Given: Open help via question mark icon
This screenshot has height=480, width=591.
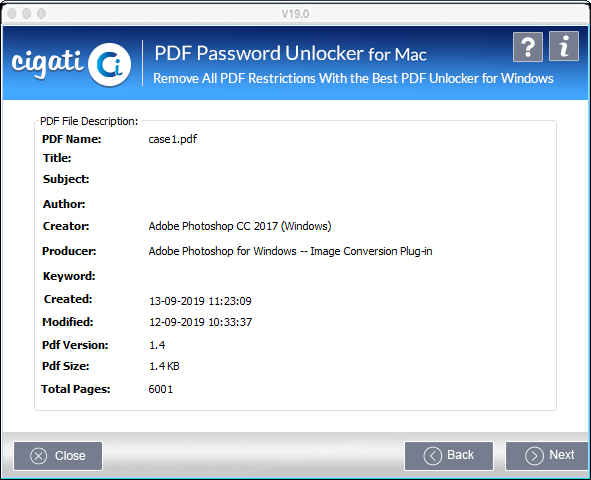Looking at the screenshot, I should [528, 47].
